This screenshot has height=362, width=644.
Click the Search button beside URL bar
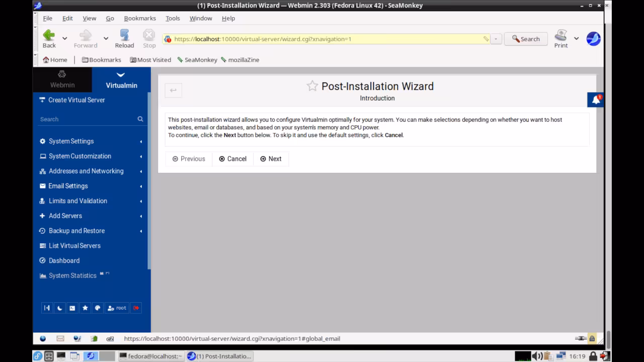(x=526, y=39)
